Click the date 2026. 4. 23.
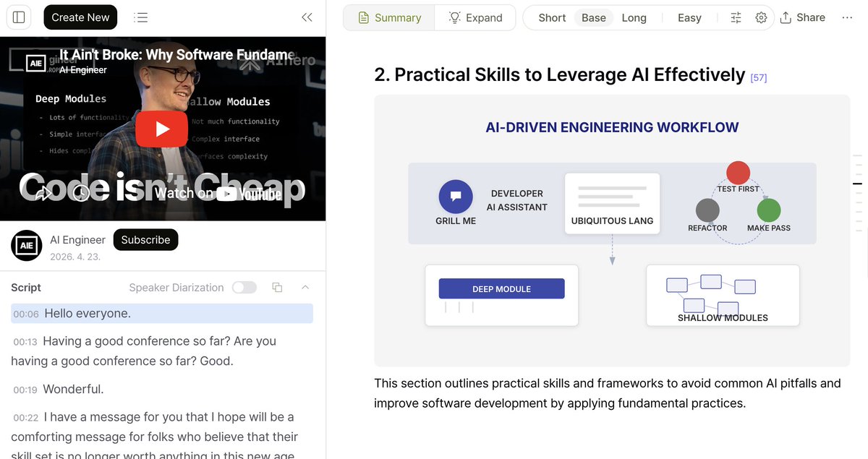This screenshot has width=868, height=459. point(75,257)
